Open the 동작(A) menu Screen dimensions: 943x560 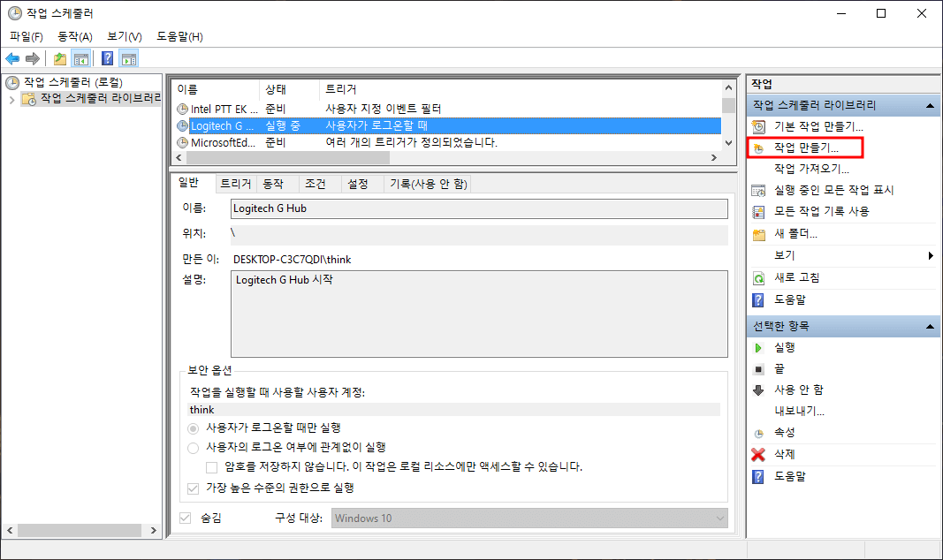[75, 36]
